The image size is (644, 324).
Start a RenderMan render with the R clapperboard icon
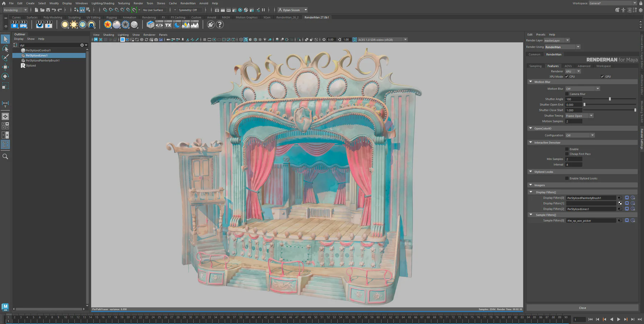click(x=14, y=24)
